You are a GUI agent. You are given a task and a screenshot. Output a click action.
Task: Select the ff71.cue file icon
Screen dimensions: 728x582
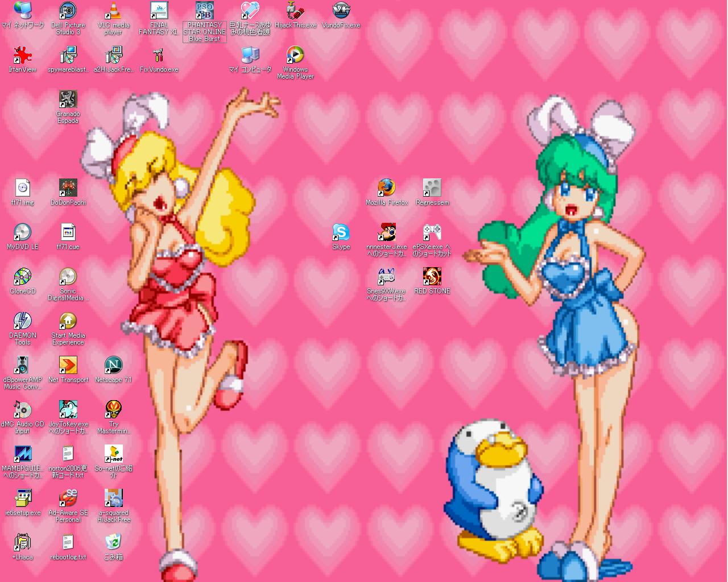[x=68, y=232]
